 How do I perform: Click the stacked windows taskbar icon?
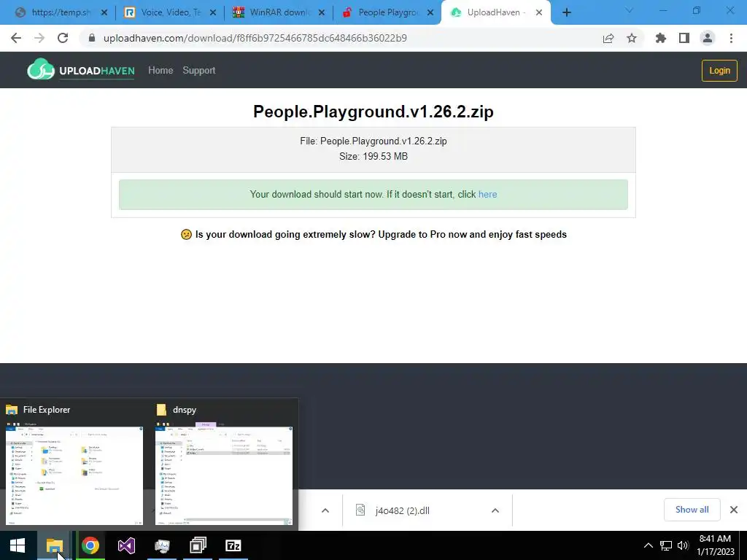pyautogui.click(x=198, y=545)
